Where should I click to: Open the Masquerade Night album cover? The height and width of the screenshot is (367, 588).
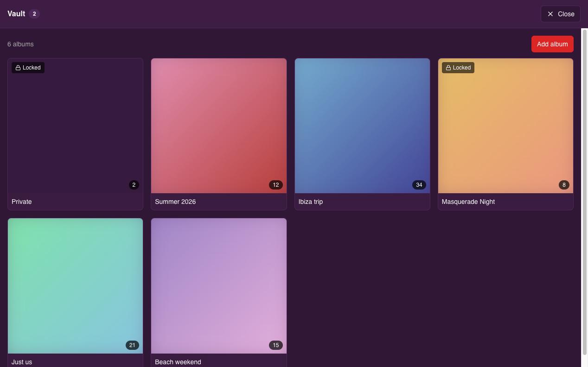[505, 126]
